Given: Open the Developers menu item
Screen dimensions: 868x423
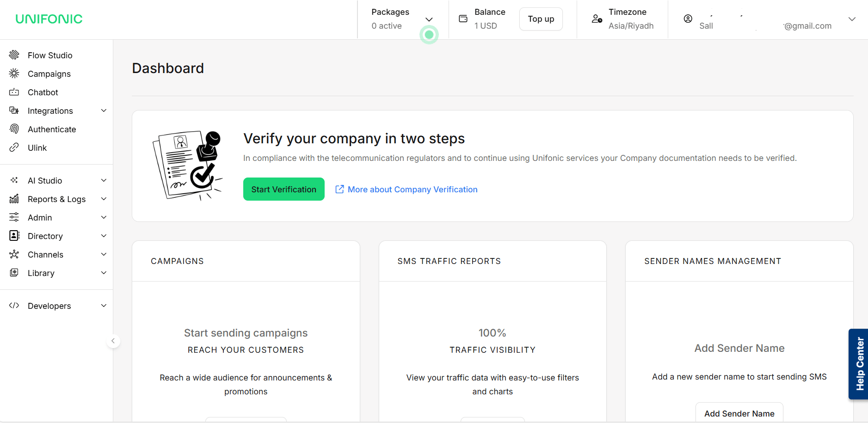Looking at the screenshot, I should [x=49, y=306].
